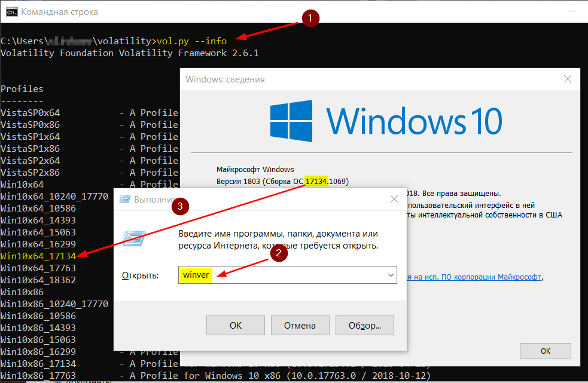This screenshot has height=383, width=588.
Task: Open the Обзор... file browser button
Action: click(365, 325)
